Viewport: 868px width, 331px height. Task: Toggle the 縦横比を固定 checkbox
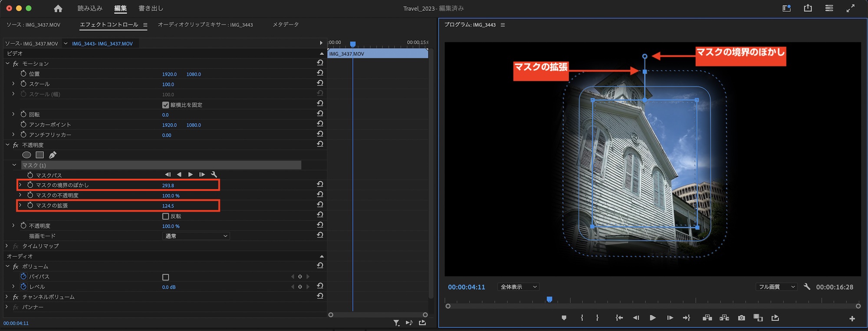[165, 105]
